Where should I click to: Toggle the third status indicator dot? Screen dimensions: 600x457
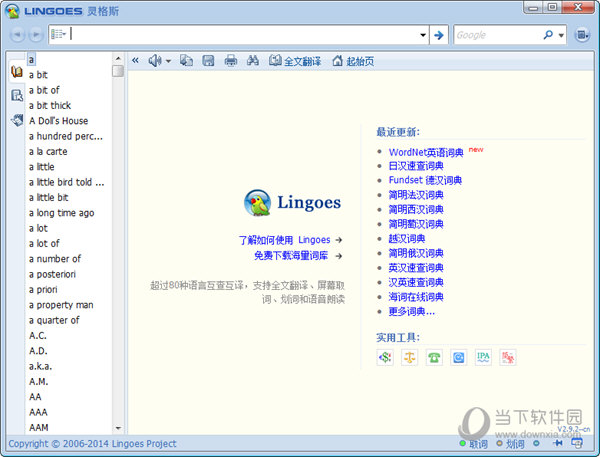(536, 444)
